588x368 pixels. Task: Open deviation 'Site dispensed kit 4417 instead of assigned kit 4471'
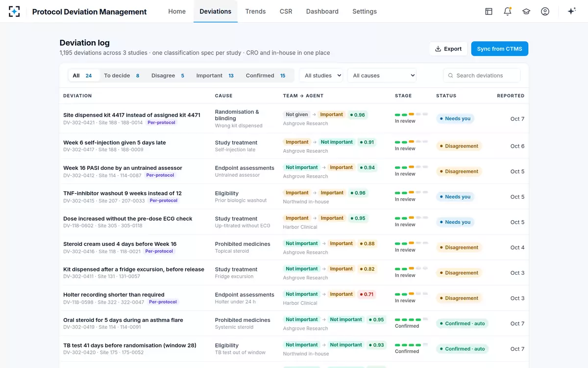point(132,115)
